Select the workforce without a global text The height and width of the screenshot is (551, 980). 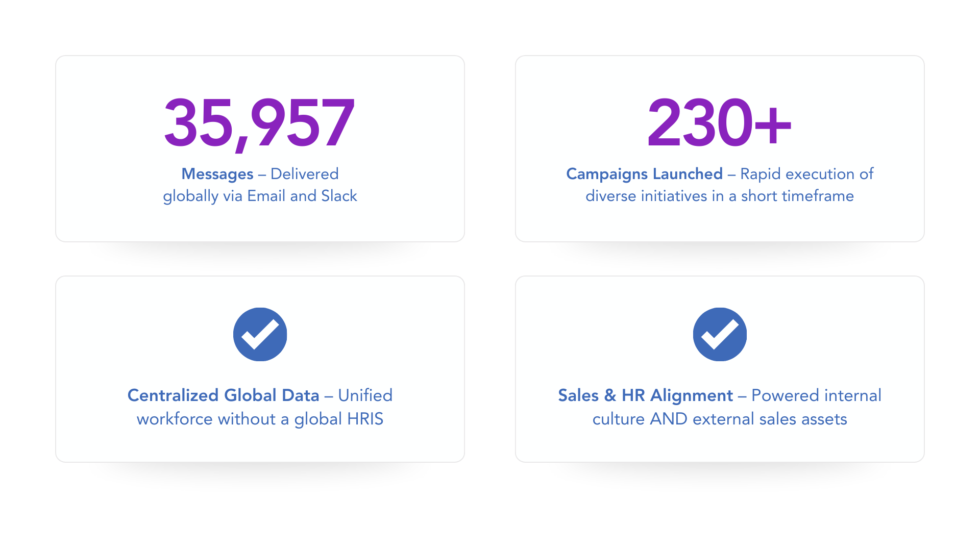(x=239, y=419)
